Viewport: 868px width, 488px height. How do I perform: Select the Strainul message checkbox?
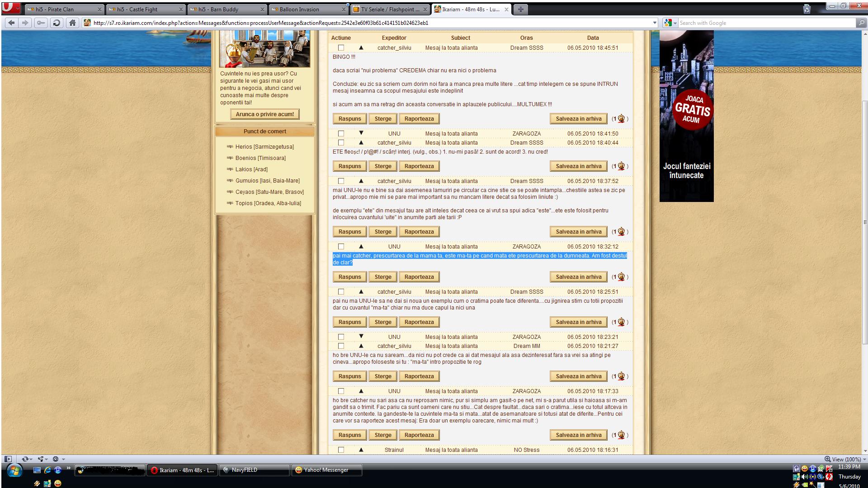[x=341, y=450]
